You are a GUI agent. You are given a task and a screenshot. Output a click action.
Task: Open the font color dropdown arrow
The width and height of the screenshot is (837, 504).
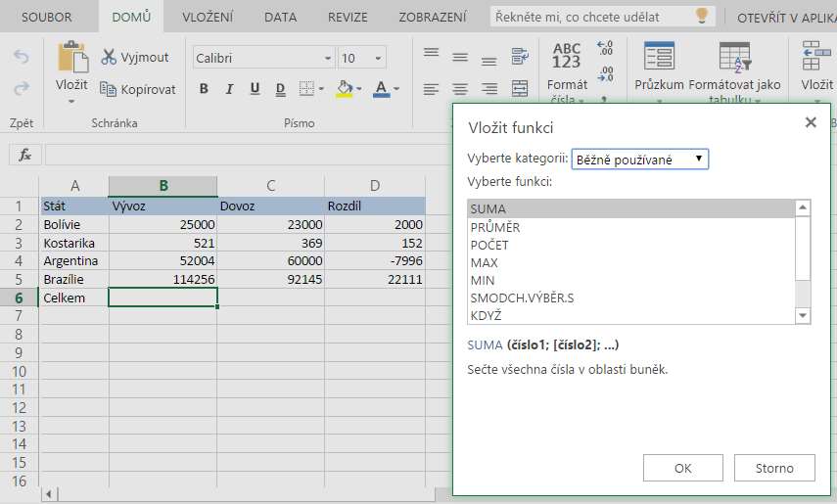coord(396,89)
